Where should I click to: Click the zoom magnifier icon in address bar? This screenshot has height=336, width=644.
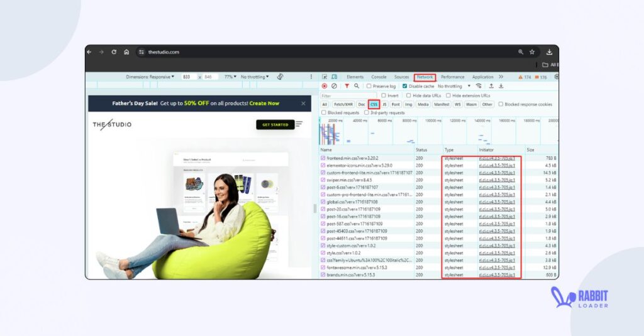pyautogui.click(x=521, y=52)
